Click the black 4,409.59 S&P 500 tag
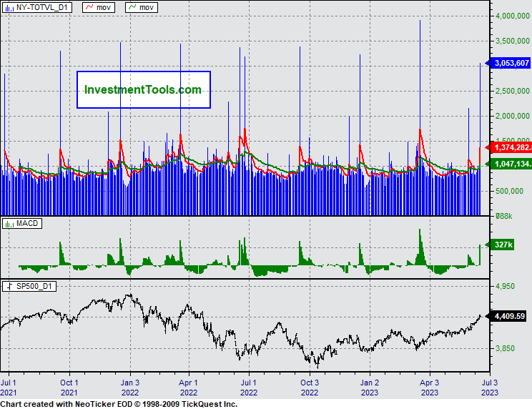The width and height of the screenshot is (532, 409). [508, 315]
